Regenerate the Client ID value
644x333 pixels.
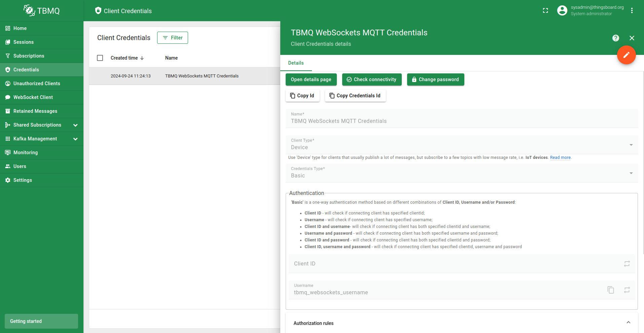pyautogui.click(x=627, y=264)
